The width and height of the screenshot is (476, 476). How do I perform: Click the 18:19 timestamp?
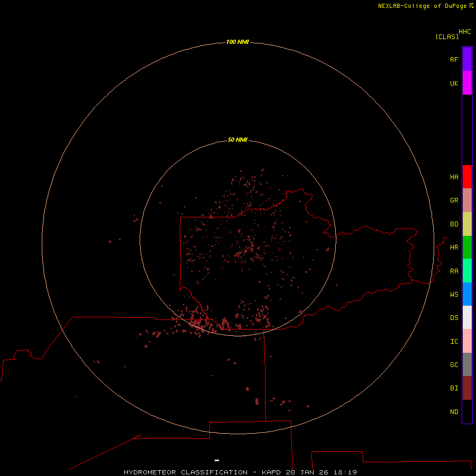tap(345, 472)
